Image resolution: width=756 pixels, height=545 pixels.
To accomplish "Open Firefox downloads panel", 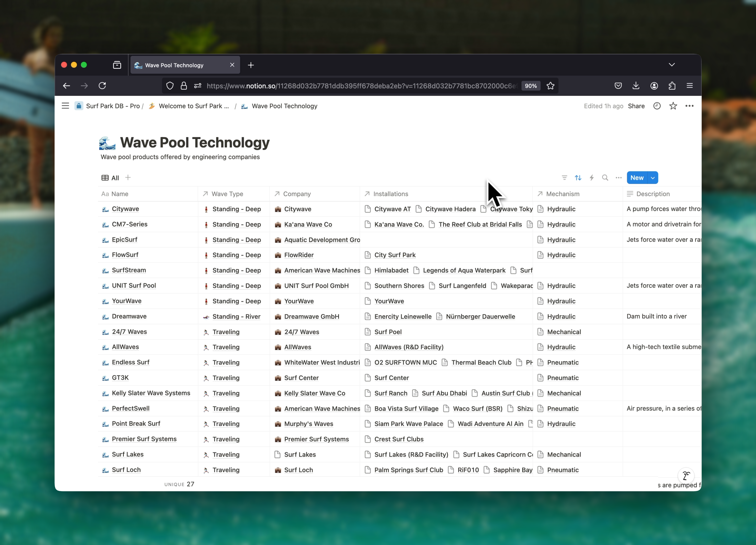I will point(636,86).
